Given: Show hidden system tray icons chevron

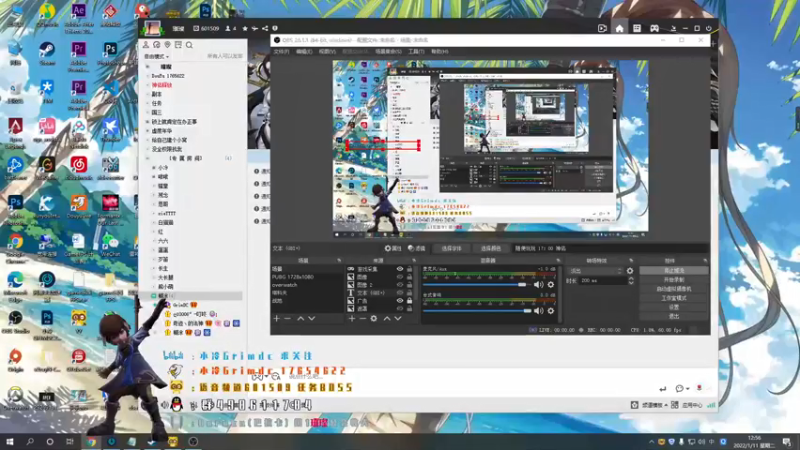Looking at the screenshot, I should click(x=652, y=442).
